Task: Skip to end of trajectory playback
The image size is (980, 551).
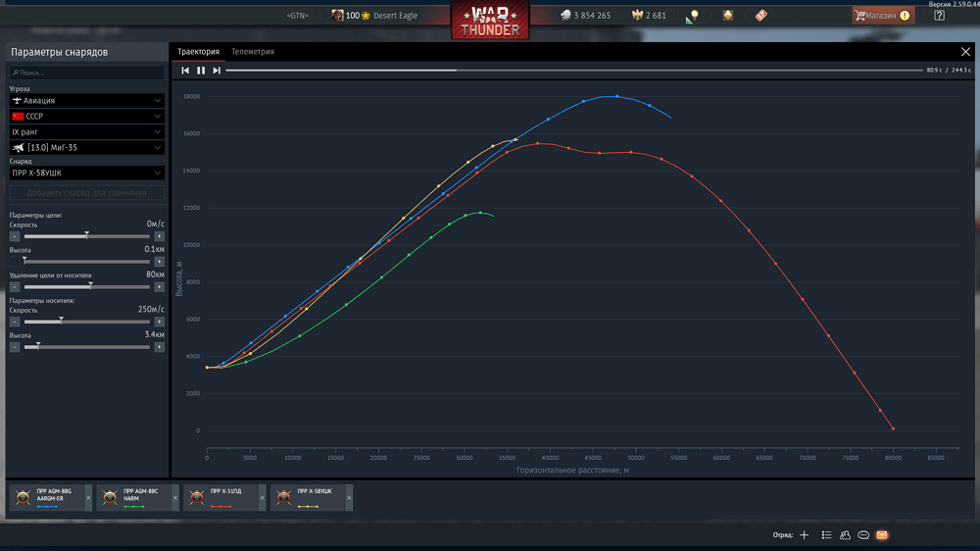Action: tap(217, 71)
